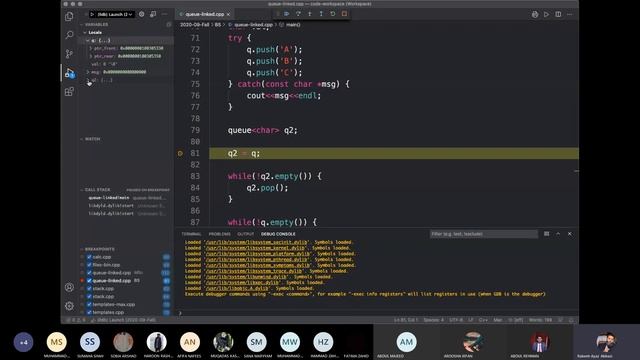Open the Launch configuration dropdown
The height and width of the screenshot is (360, 640).
tap(114, 14)
